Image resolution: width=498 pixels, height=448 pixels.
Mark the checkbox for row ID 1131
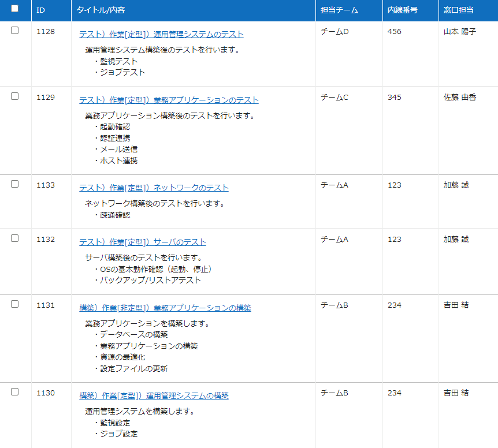14,304
